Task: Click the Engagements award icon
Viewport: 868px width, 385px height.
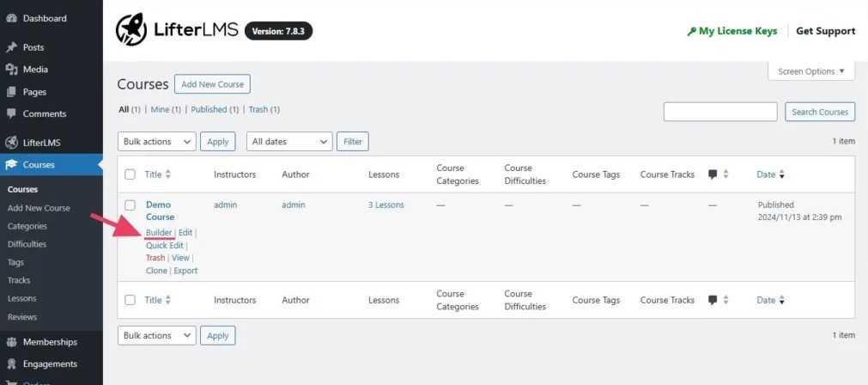Action: (x=11, y=364)
